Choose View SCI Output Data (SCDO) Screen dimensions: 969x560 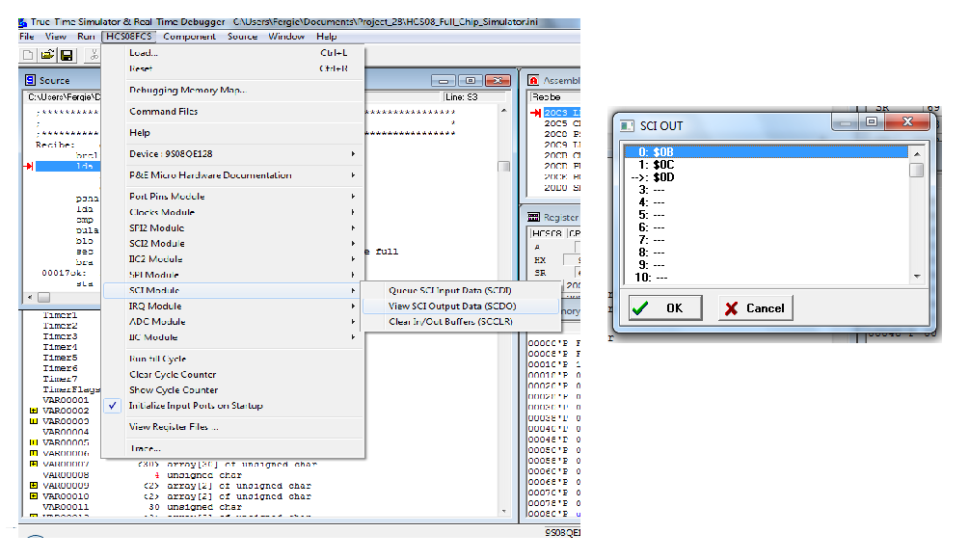[x=452, y=306]
